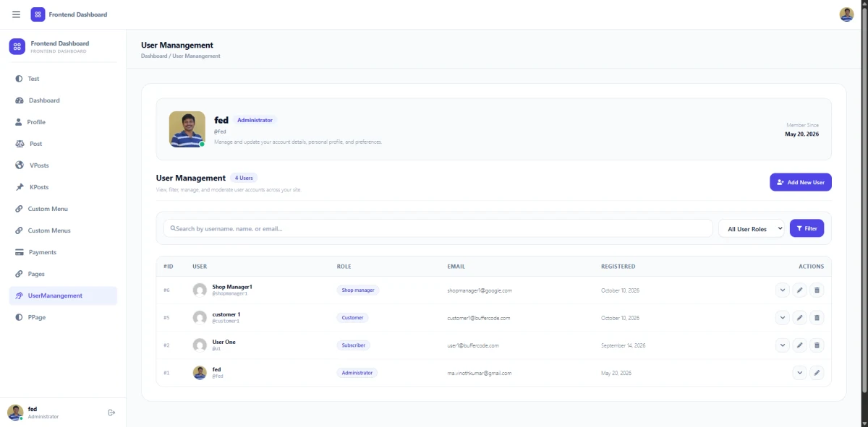
Task: Click the fed profile photo in the card
Action: 187,129
